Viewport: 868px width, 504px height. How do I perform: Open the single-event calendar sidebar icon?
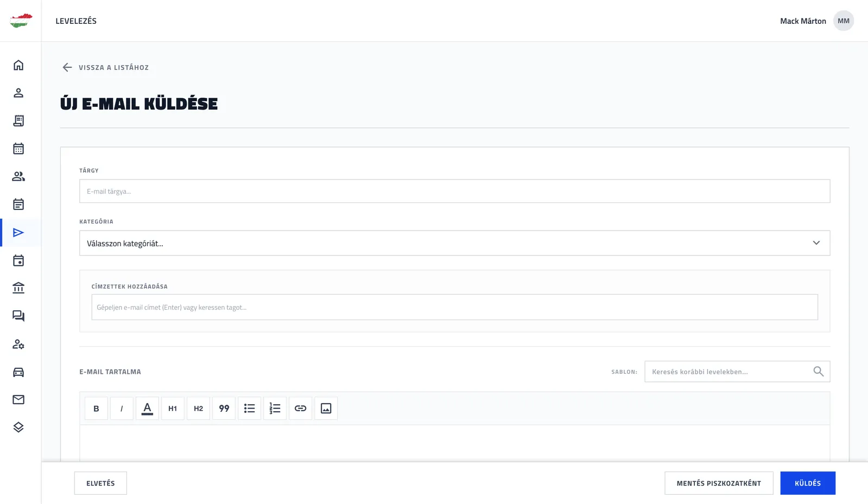click(18, 260)
